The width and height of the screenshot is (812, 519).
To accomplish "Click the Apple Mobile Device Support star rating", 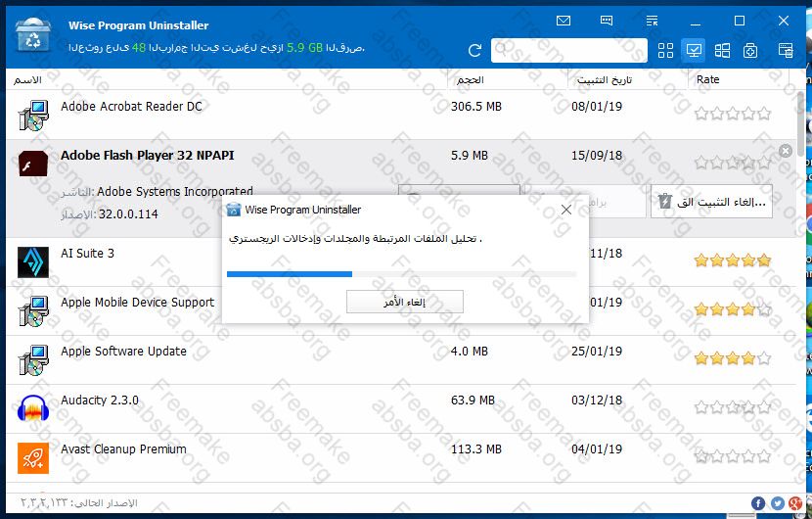I will pyautogui.click(x=733, y=309).
